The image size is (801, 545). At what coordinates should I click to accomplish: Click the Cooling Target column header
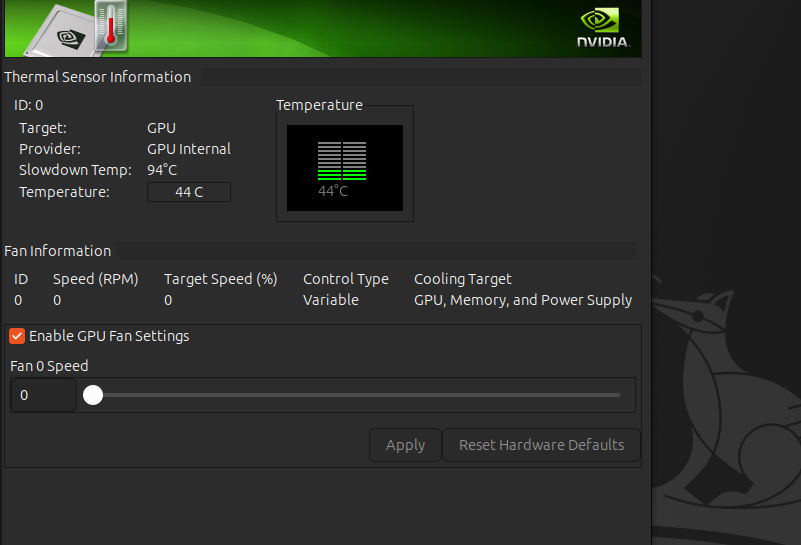tap(462, 279)
